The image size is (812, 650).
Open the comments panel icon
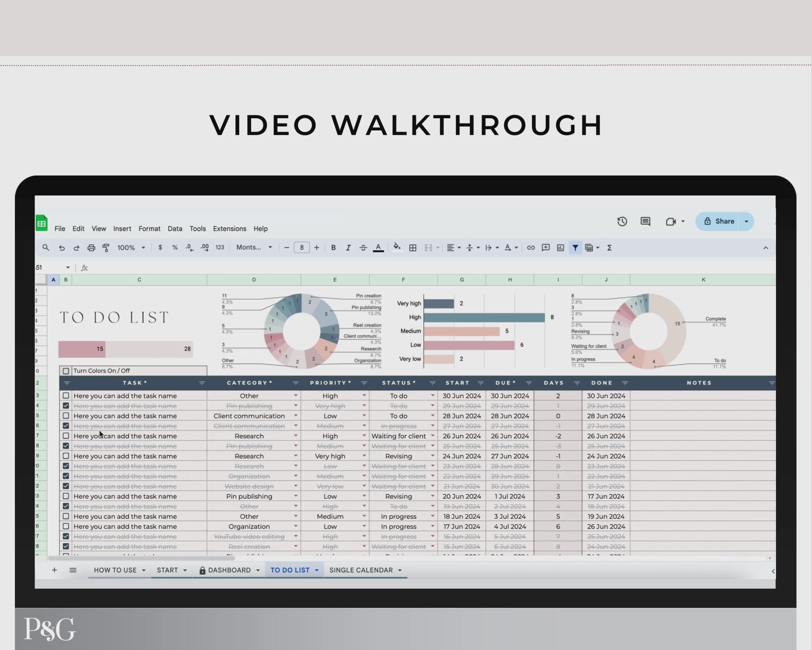point(646,222)
